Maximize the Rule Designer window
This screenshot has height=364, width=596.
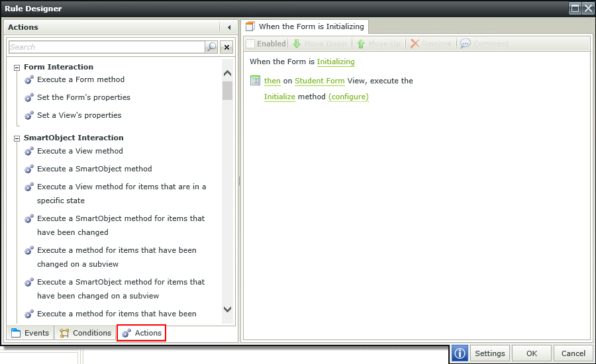tap(575, 9)
